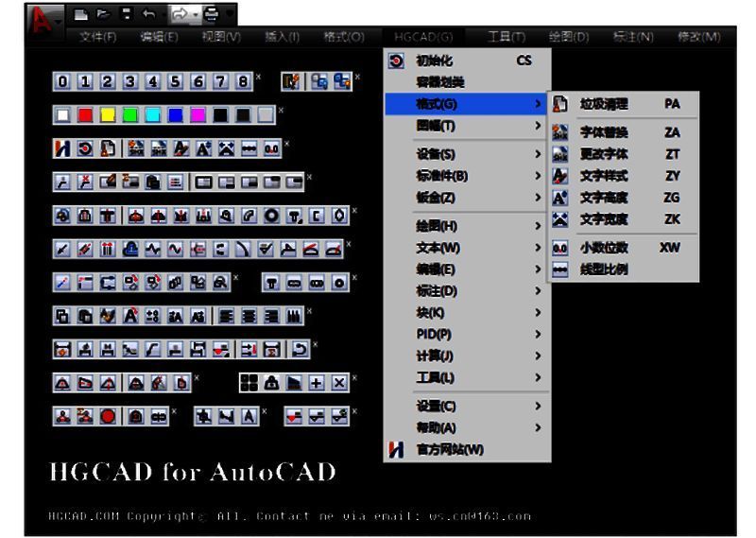The width and height of the screenshot is (756, 538).
Task: Click the Save icon in quick access bar
Action: pos(126,14)
